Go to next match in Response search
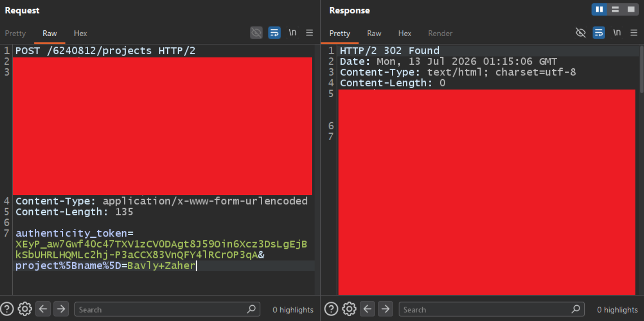 [385, 309]
